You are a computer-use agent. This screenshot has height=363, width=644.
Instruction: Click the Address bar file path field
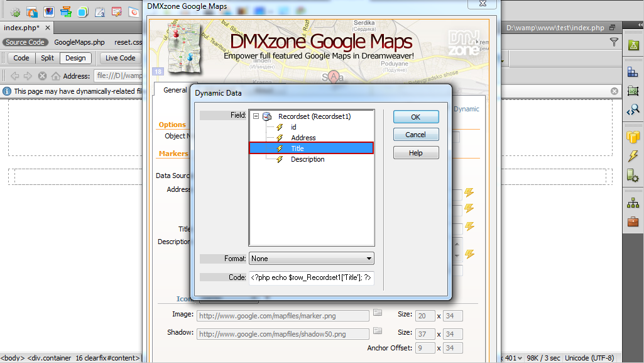(118, 75)
